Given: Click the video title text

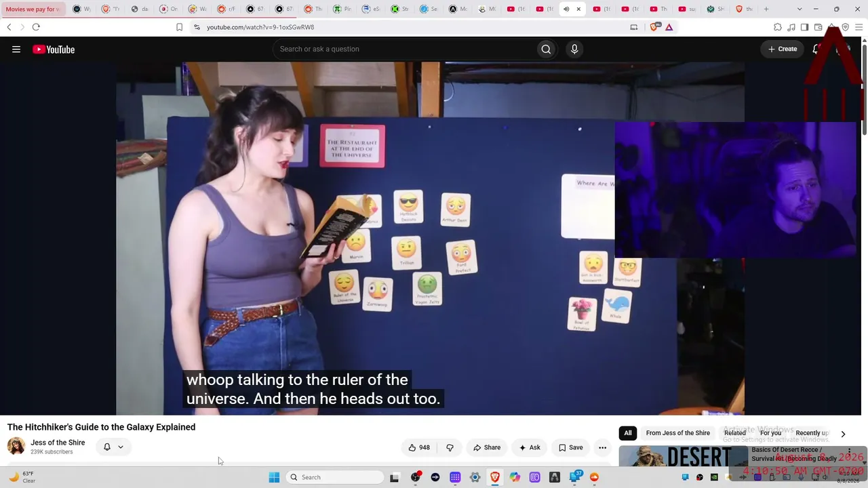Looking at the screenshot, I should coord(101,427).
